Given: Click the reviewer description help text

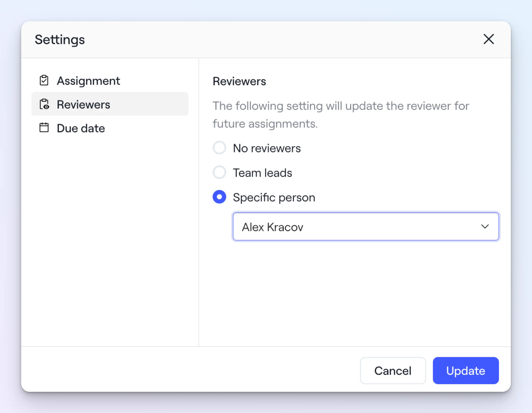Looking at the screenshot, I should (x=341, y=114).
